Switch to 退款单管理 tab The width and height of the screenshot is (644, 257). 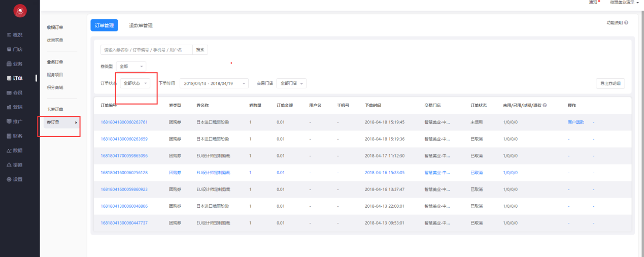(141, 25)
